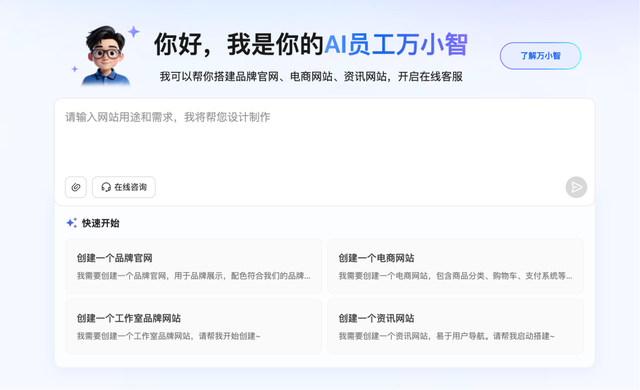Click the paperclip attachment icon

coord(76,187)
